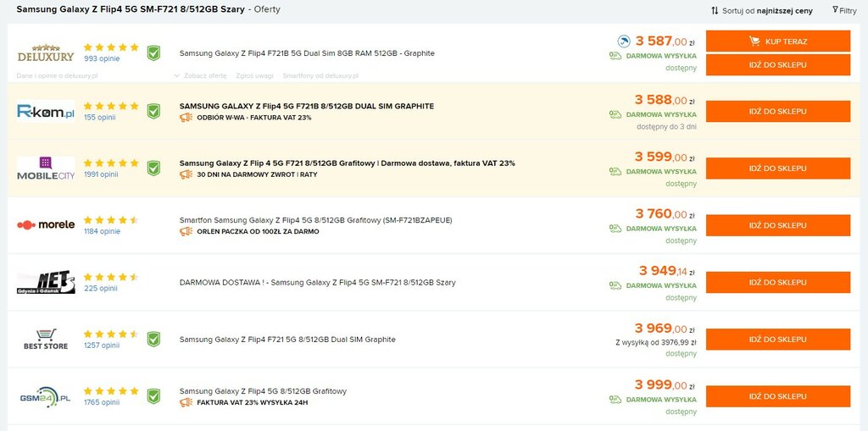Click IDŹ DO SKLEPU for NET shop
The height and width of the screenshot is (431, 868).
[778, 282]
